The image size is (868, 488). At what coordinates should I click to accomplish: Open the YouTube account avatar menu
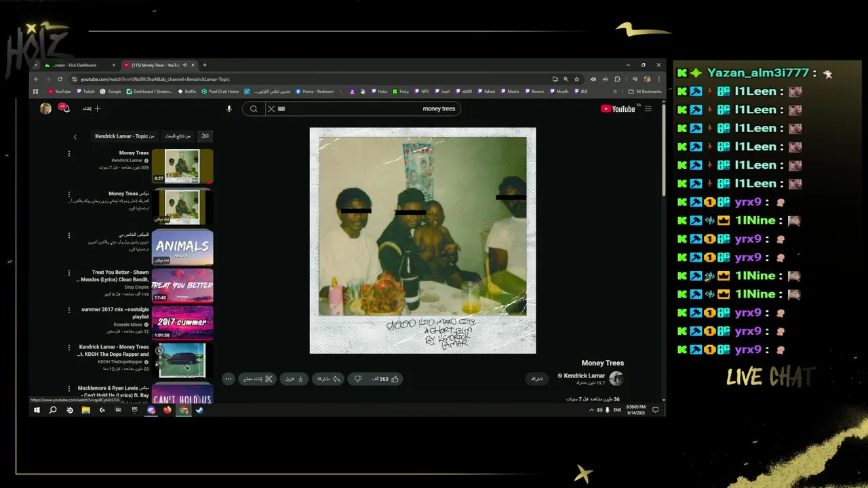[x=45, y=108]
